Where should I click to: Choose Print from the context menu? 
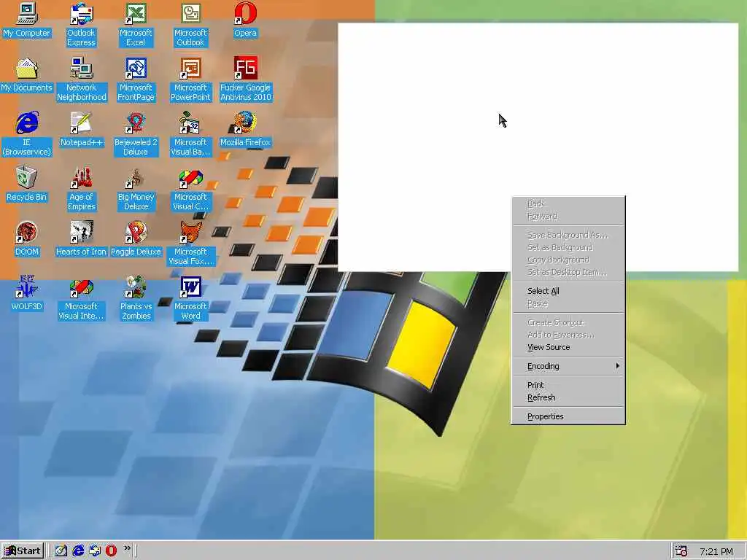tap(568, 385)
